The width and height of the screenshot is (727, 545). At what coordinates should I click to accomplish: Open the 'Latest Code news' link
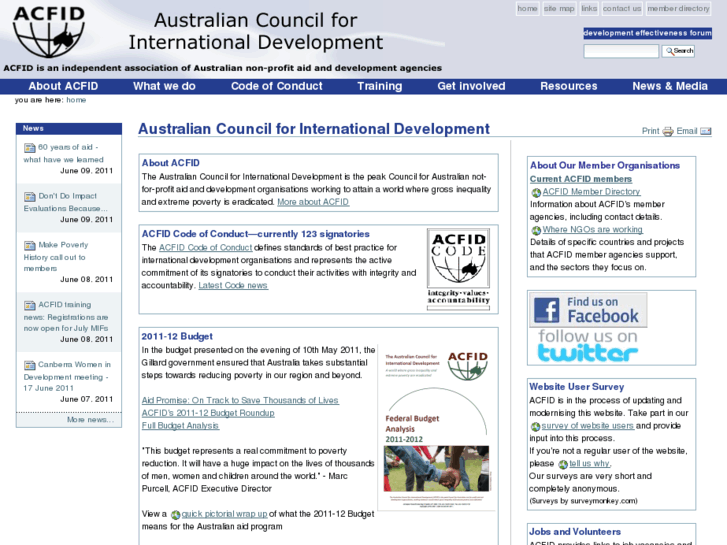233,286
